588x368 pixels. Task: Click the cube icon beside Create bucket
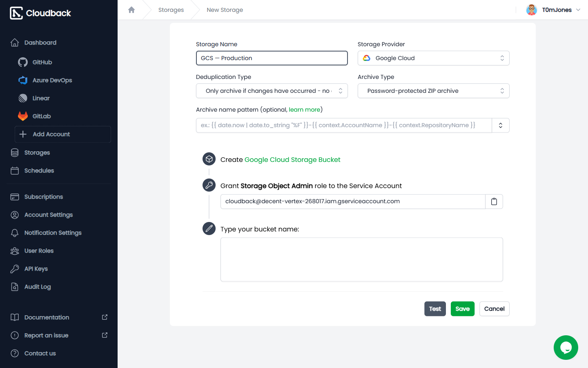point(209,159)
